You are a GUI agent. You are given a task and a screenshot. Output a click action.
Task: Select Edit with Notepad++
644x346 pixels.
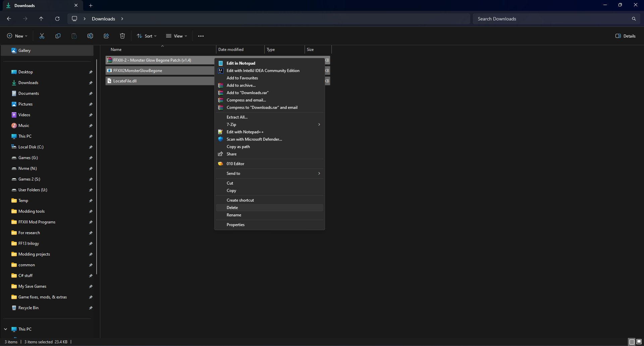[x=270, y=132]
